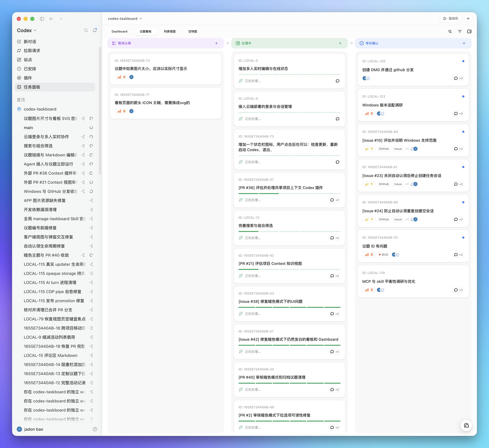Open 站点 in sidebar

(x=55, y=60)
